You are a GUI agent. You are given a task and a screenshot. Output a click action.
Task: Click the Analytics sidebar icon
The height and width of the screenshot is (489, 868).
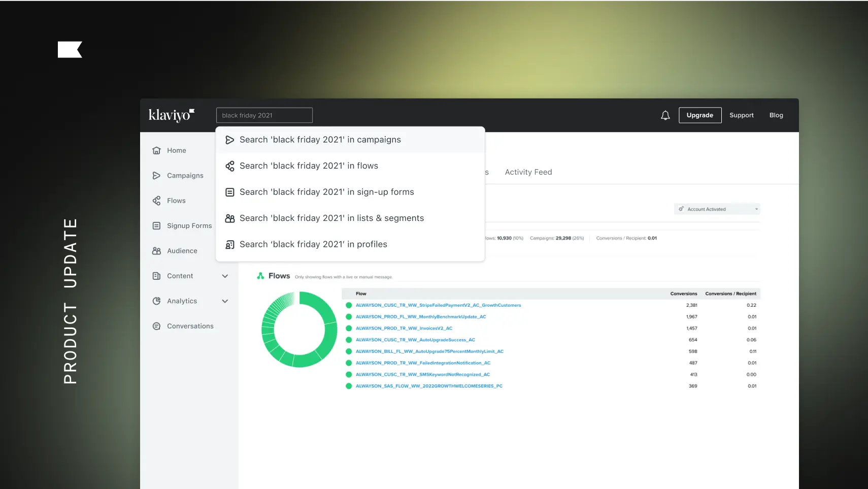156,301
